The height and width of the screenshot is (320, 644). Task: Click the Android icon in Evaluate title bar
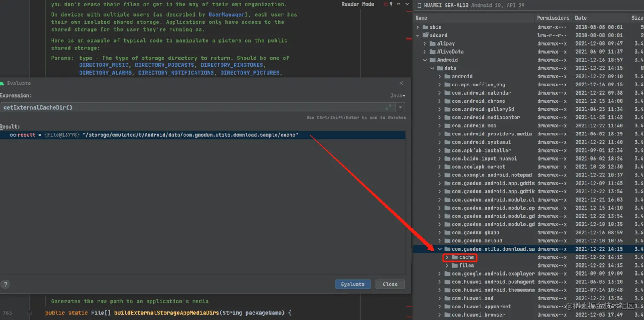pyautogui.click(x=3, y=84)
